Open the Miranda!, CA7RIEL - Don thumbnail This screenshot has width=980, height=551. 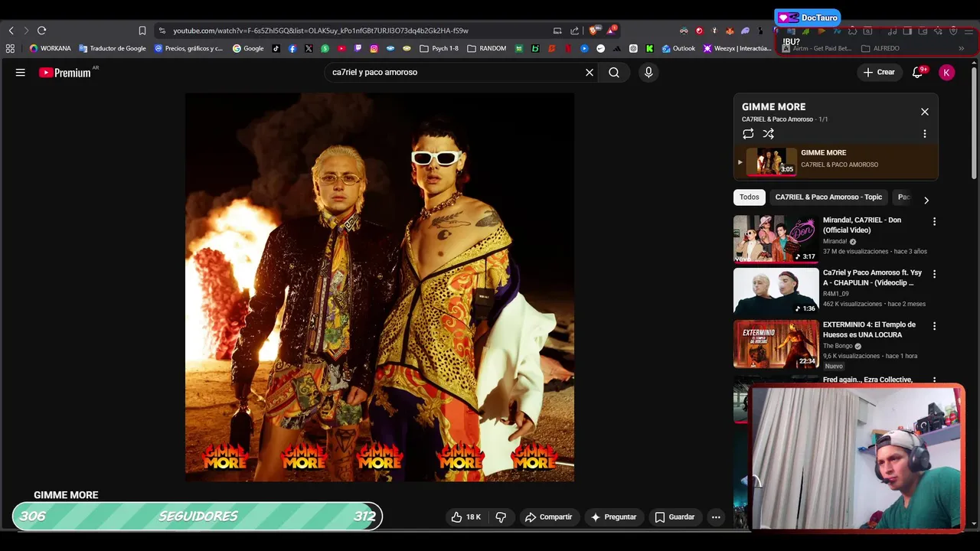776,239
